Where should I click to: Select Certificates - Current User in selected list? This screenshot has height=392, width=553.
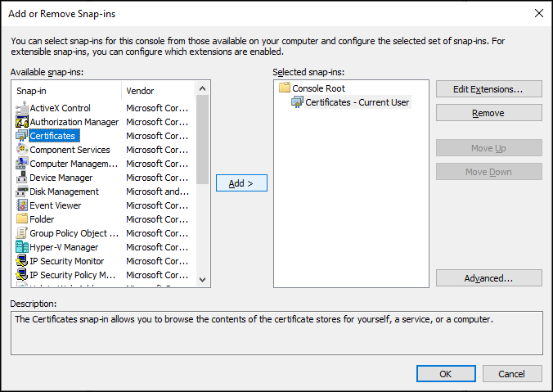pyautogui.click(x=357, y=102)
